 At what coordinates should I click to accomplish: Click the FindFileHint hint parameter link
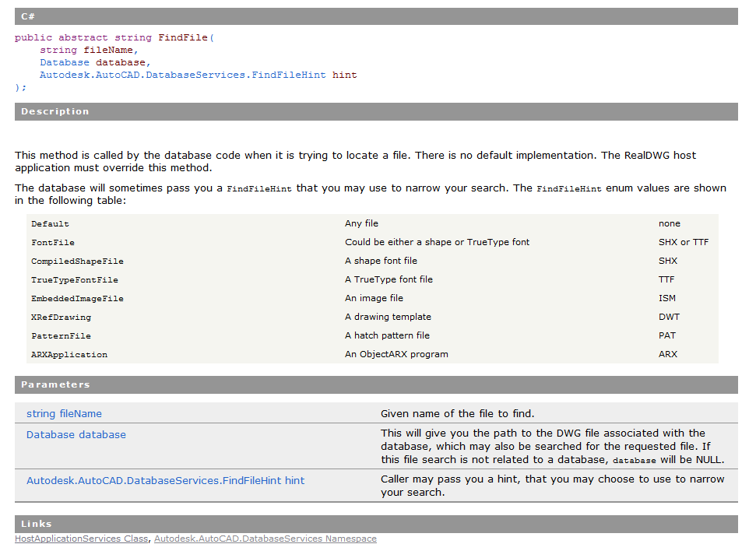pos(165,480)
